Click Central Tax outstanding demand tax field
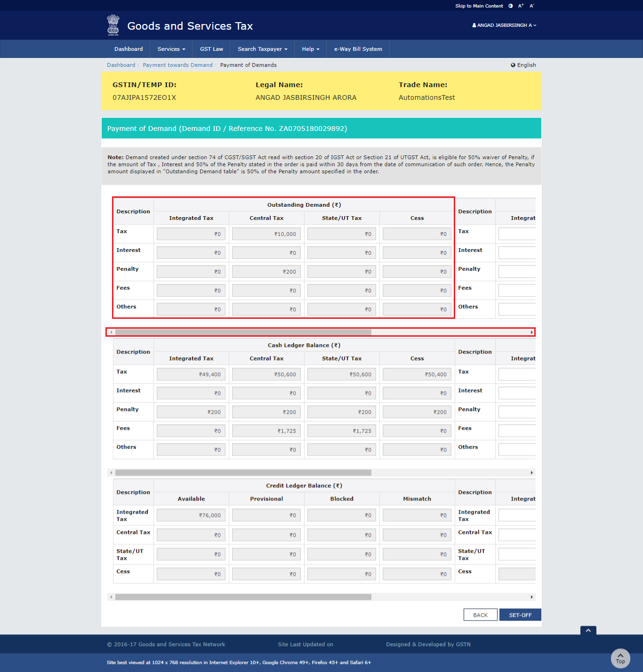Screen dimensions: 643x672 (266, 234)
